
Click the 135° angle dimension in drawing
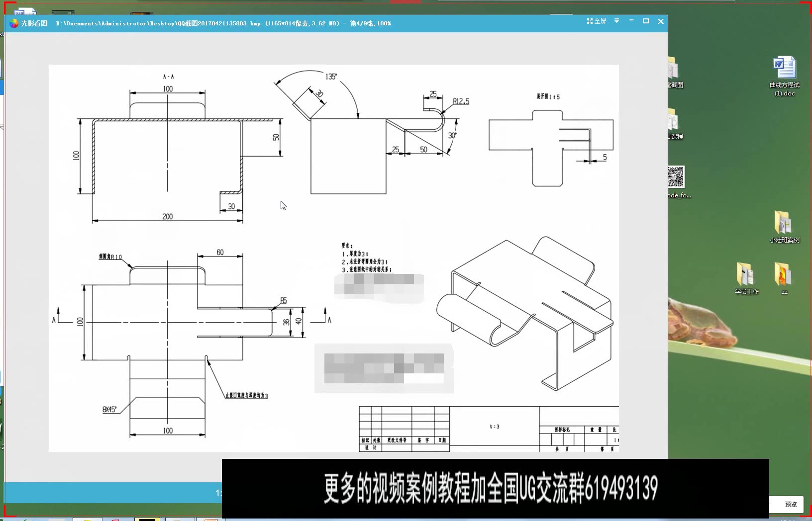pos(331,77)
